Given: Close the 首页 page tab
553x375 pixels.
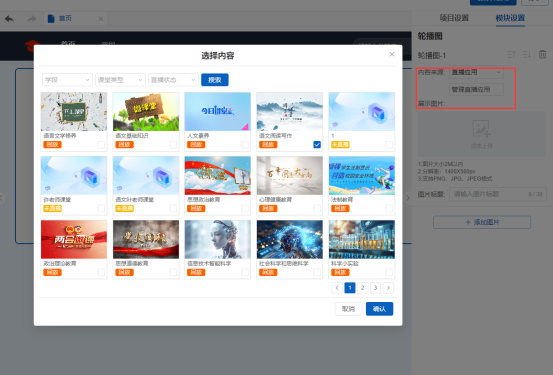Looking at the screenshot, I should [x=101, y=19].
